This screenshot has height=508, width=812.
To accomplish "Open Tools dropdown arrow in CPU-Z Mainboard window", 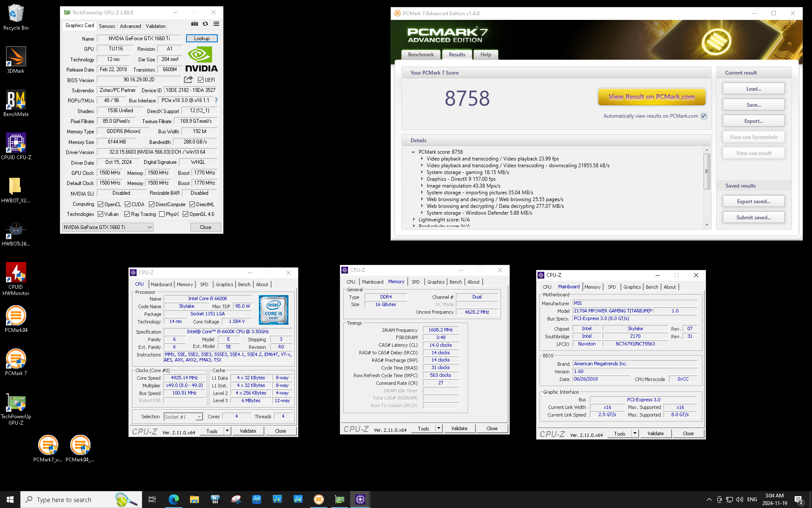I will 635,433.
